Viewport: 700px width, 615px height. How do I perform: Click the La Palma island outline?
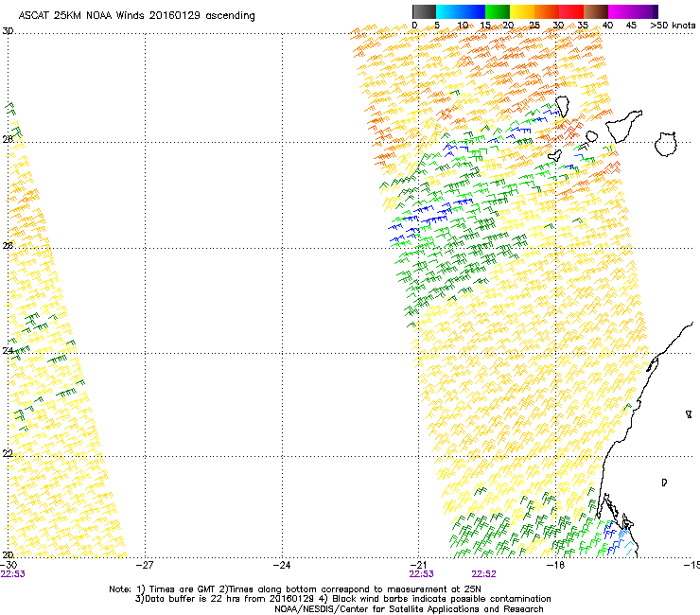[562, 107]
